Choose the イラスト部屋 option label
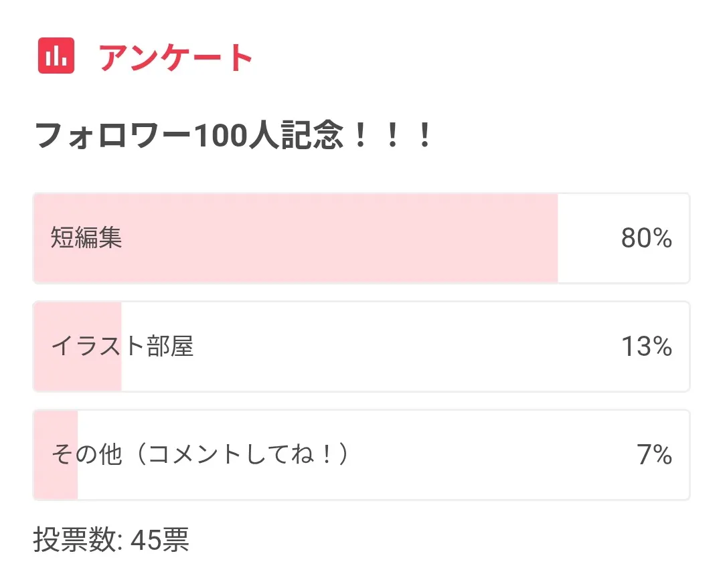Image resolution: width=723 pixels, height=588 pixels. 123,347
